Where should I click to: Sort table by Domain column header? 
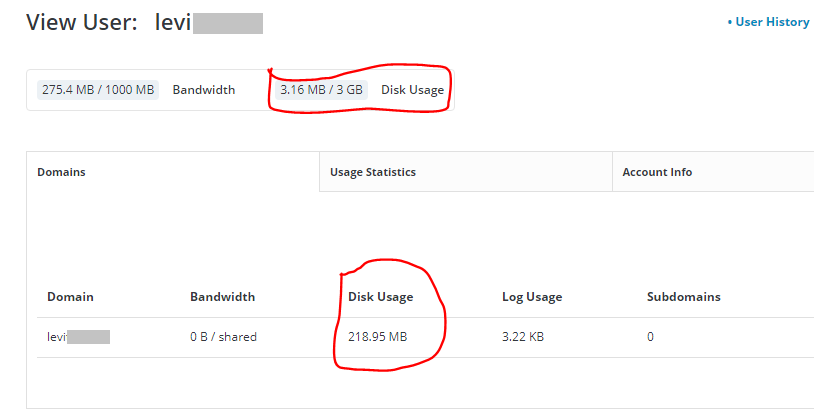tap(70, 297)
